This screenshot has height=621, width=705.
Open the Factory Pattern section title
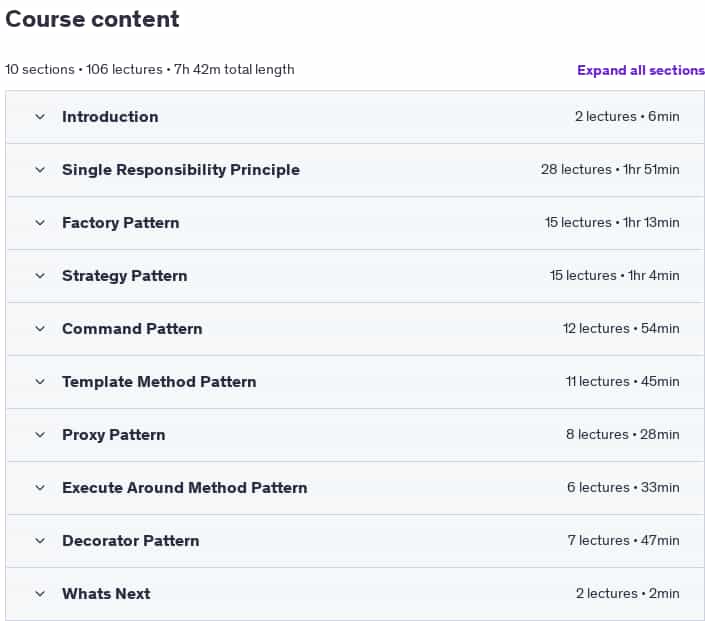click(x=120, y=223)
